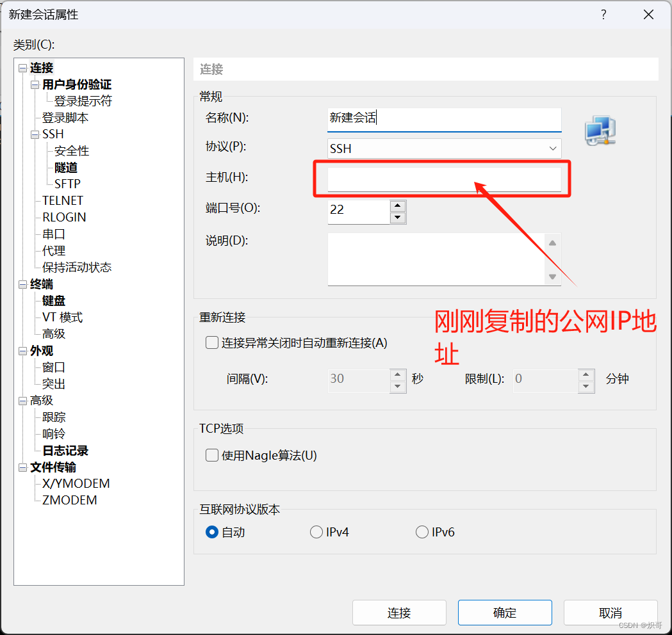
Task: Open the 日志记录 settings page
Action: (x=67, y=451)
